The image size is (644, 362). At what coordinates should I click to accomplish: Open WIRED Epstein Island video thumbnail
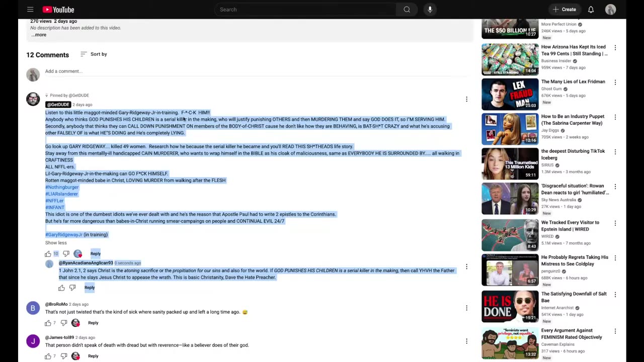pos(510,235)
